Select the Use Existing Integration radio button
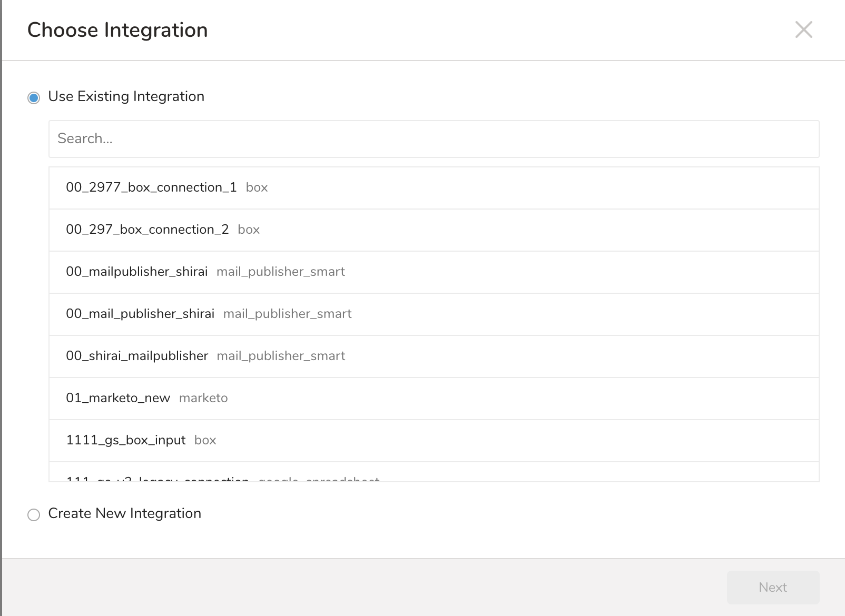Screen dimensions: 845x616 34,98
